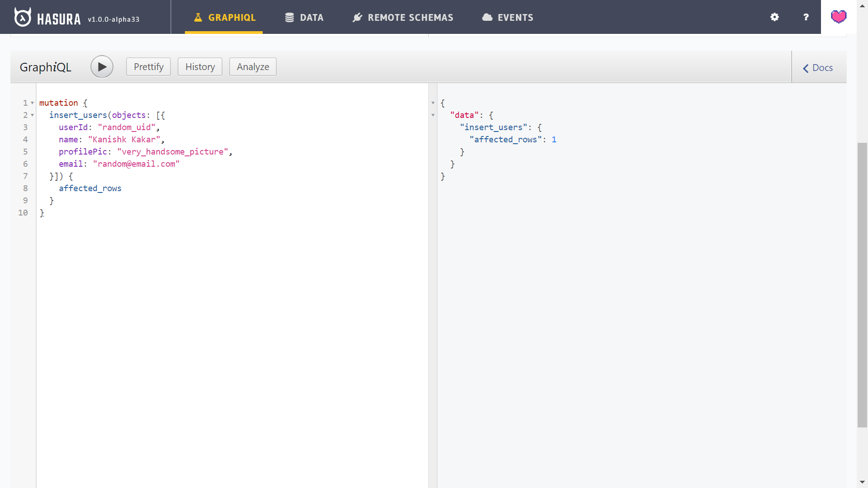868x488 pixels.
Task: Switch to the DATA tab
Action: [311, 18]
